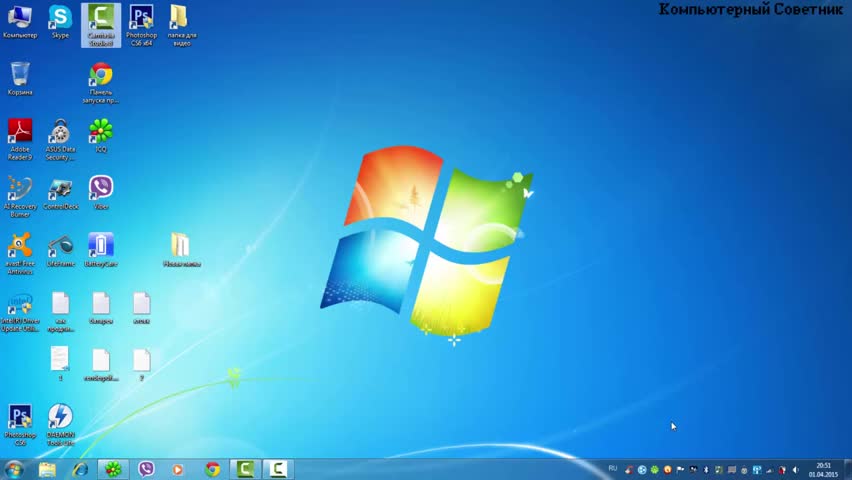This screenshot has height=480, width=852.
Task: Select the Chrome Панель запуска desktop shortcut
Action: pyautogui.click(x=101, y=83)
